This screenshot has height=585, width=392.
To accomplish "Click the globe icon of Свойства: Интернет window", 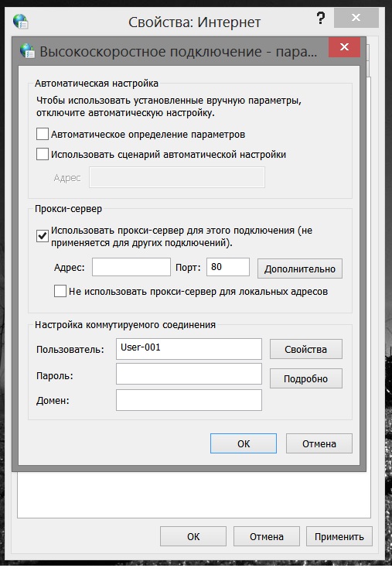I will coord(21,22).
